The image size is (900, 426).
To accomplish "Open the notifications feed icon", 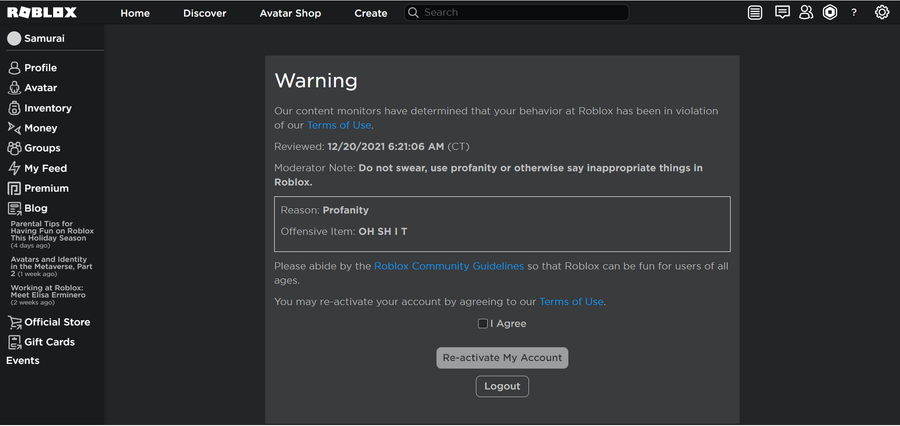I will (755, 13).
